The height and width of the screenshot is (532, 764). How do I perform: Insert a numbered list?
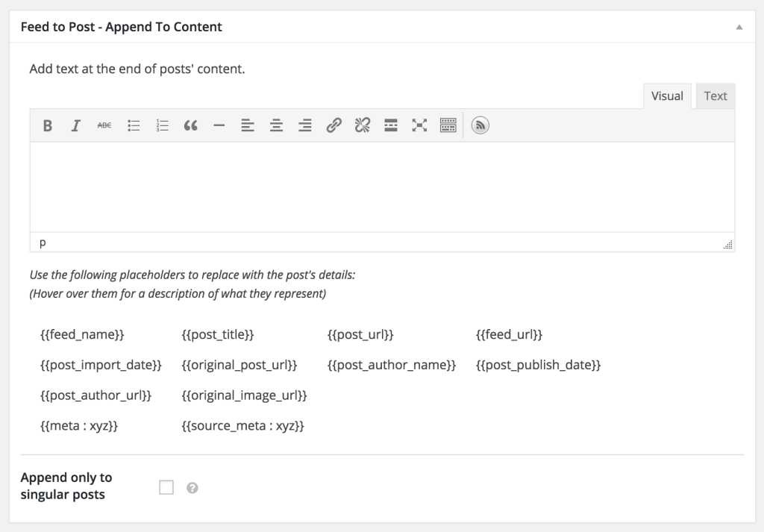click(163, 126)
